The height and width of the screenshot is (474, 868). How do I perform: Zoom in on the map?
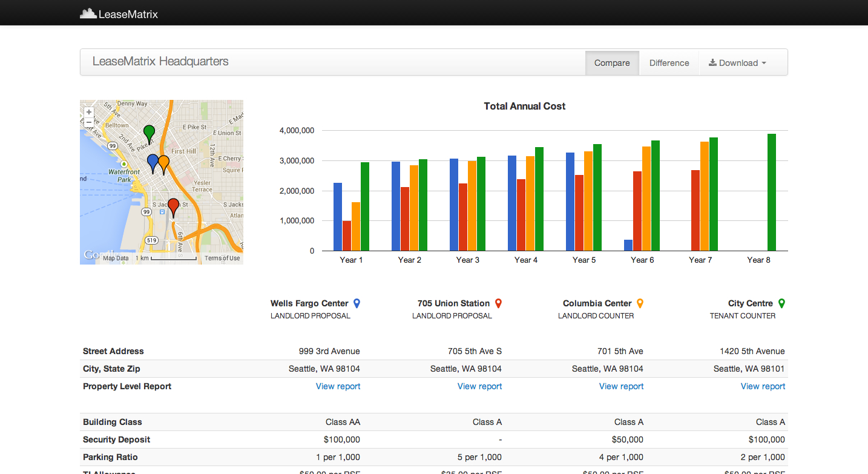tap(89, 112)
